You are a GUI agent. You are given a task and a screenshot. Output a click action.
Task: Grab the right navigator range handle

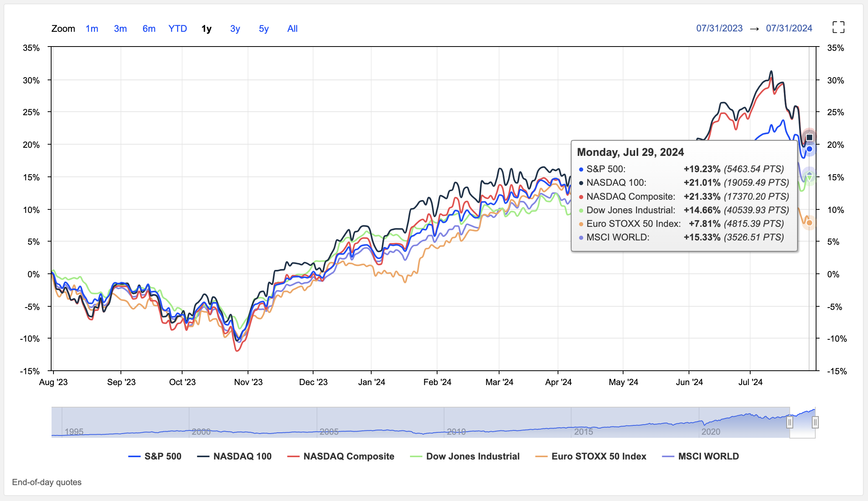815,422
